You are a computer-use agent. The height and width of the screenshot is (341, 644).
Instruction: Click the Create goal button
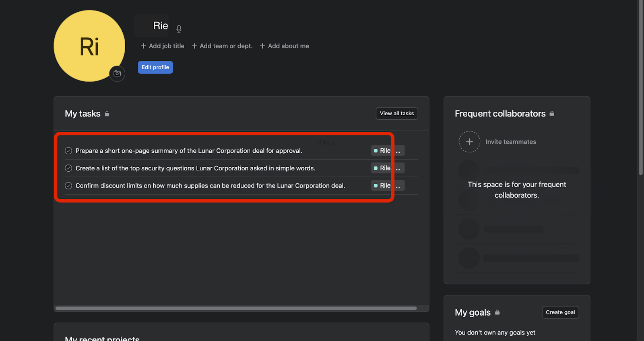(x=560, y=312)
